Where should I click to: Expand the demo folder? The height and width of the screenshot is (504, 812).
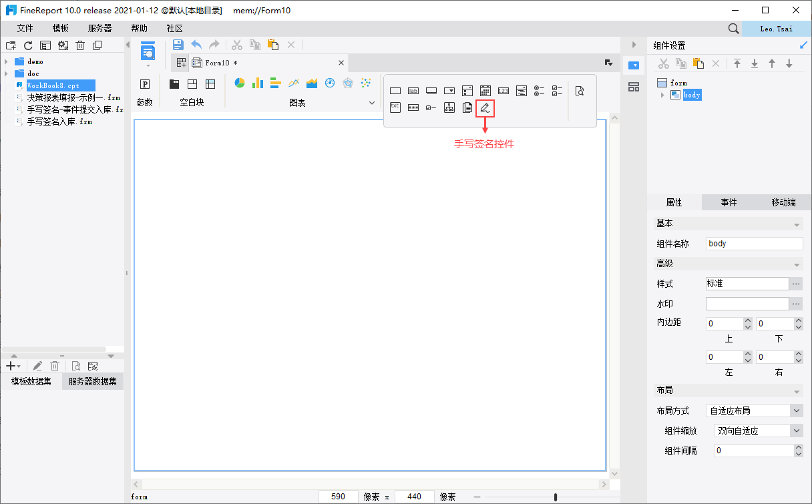coord(6,61)
